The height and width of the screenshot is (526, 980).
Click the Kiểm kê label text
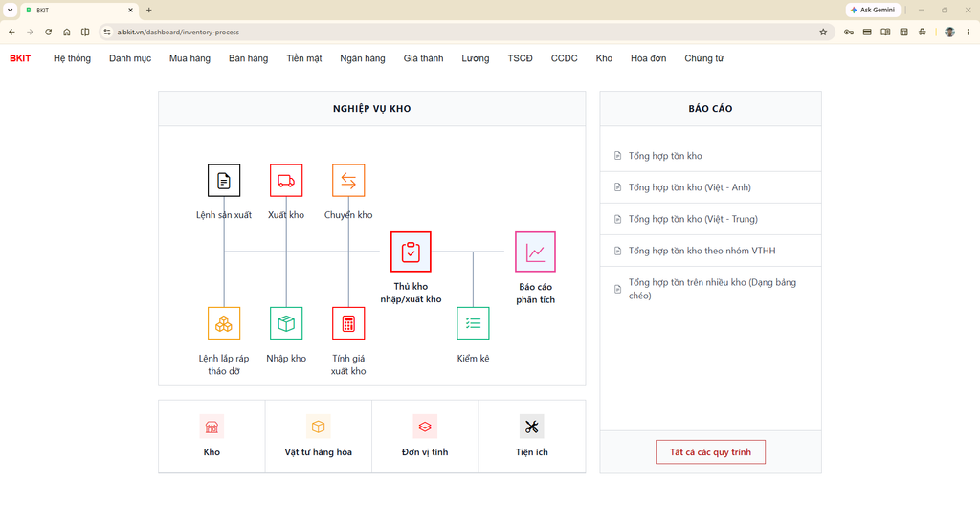pyautogui.click(x=473, y=358)
